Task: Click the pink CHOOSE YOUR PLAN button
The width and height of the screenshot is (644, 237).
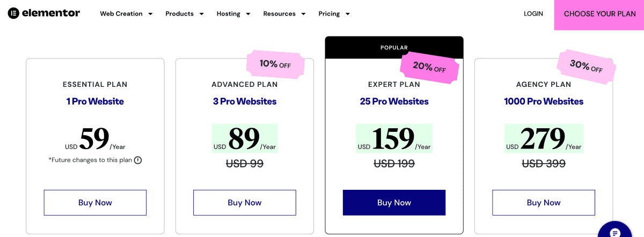Action: pyautogui.click(x=599, y=14)
